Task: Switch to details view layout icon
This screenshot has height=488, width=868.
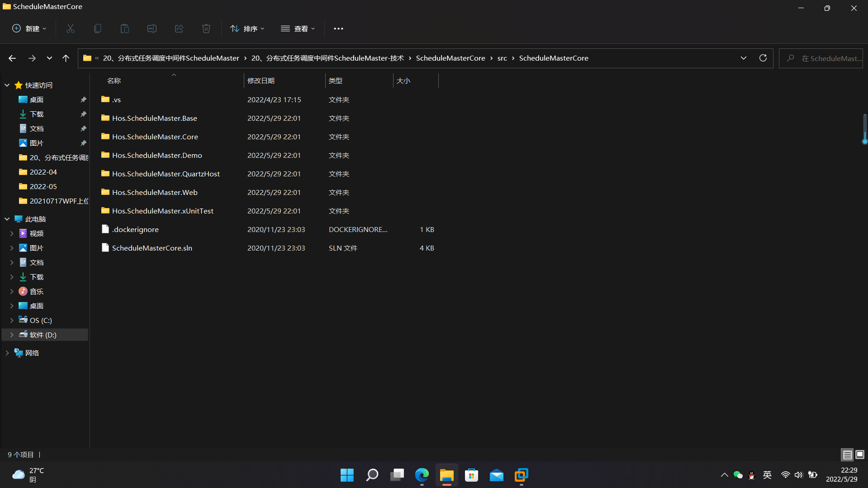Action: [847, 455]
